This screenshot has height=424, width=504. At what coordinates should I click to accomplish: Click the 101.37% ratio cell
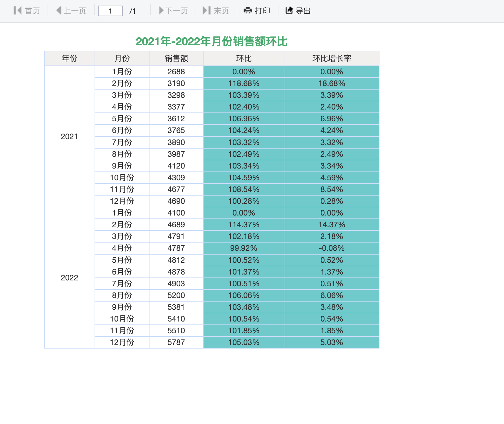tap(244, 272)
